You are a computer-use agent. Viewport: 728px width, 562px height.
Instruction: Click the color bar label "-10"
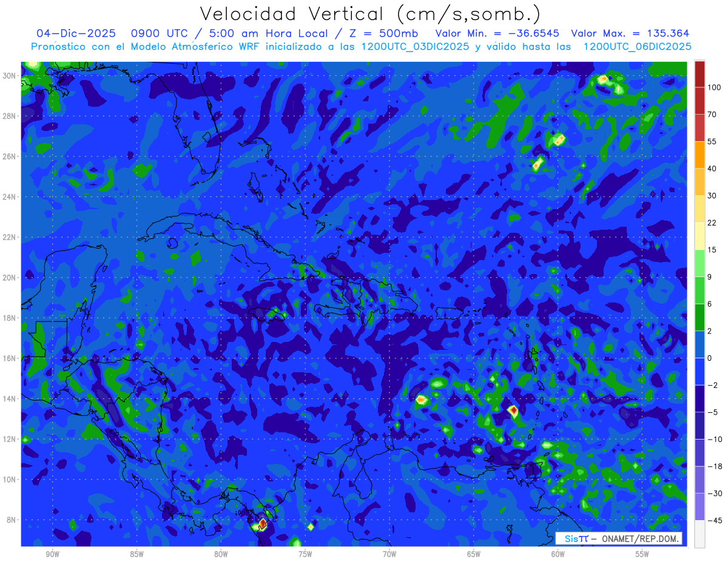pos(714,439)
